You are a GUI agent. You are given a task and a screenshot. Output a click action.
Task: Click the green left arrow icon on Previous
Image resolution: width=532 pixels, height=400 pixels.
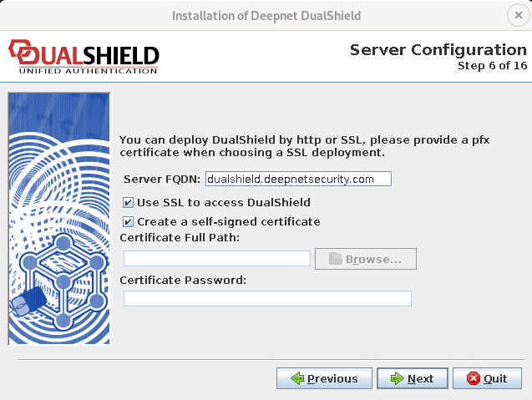296,378
